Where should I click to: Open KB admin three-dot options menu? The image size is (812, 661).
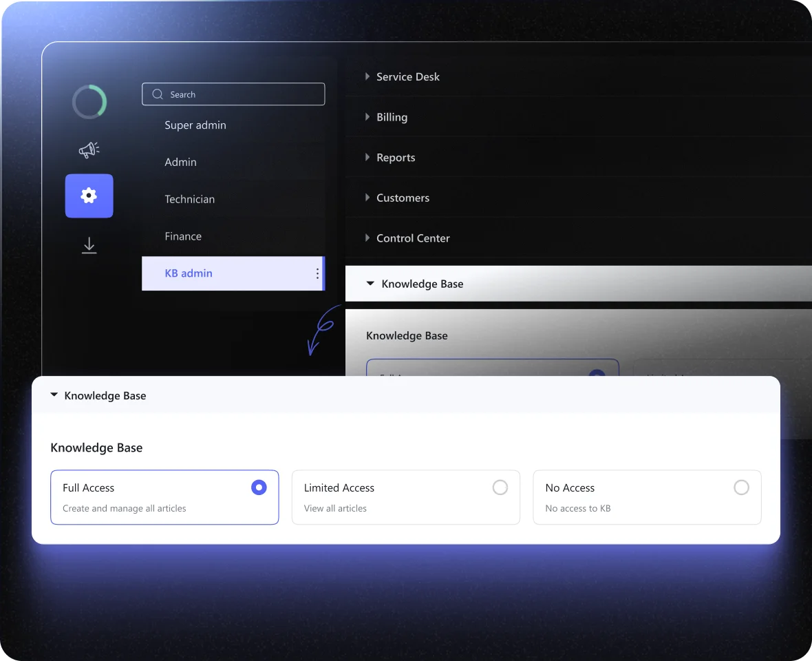(x=317, y=273)
